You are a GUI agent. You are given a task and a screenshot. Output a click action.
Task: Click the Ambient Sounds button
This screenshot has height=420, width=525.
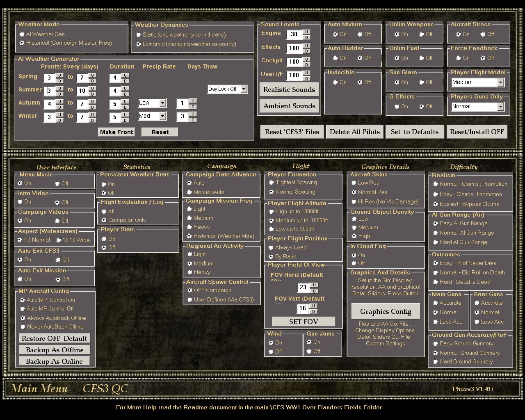[289, 106]
